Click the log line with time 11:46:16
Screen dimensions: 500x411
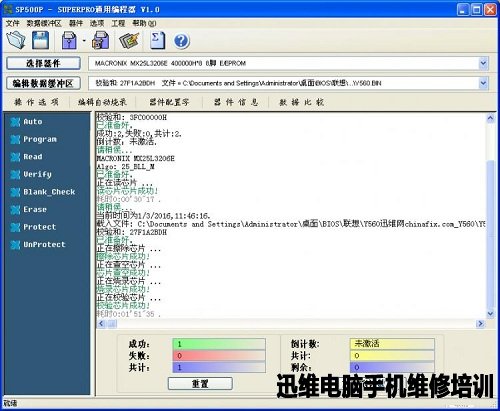click(153, 216)
